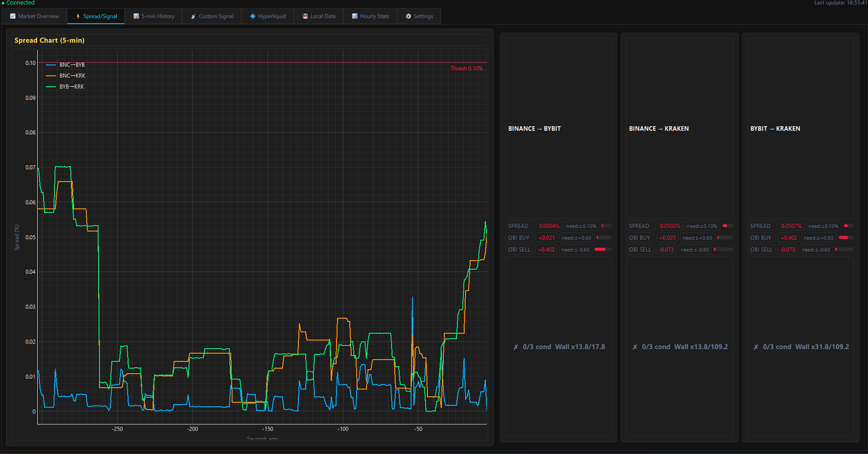Open the Local Data tab

click(x=319, y=16)
